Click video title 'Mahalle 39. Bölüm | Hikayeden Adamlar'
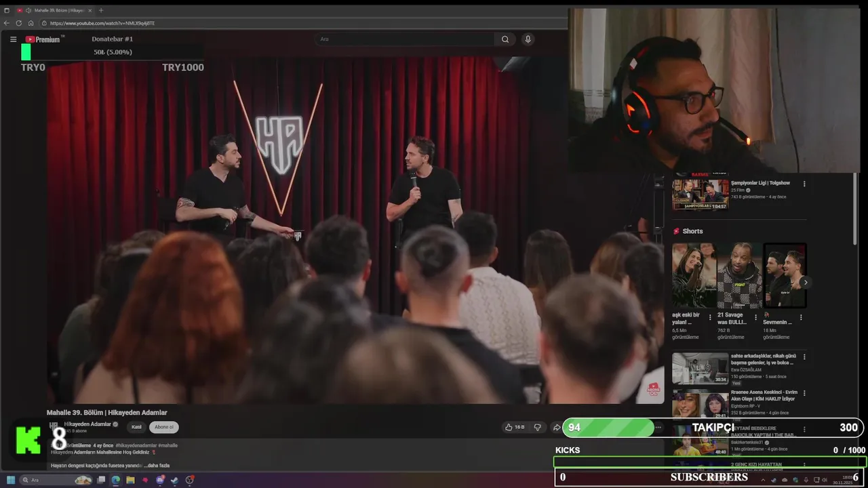This screenshot has height=488, width=868. pos(107,412)
